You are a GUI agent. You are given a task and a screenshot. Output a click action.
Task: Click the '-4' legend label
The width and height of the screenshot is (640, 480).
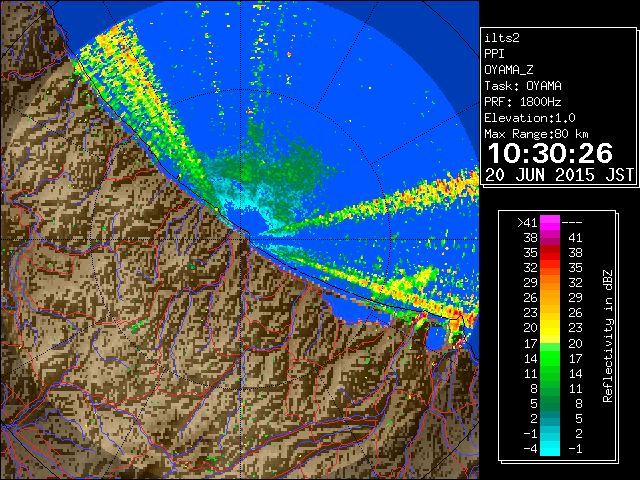(x=531, y=449)
